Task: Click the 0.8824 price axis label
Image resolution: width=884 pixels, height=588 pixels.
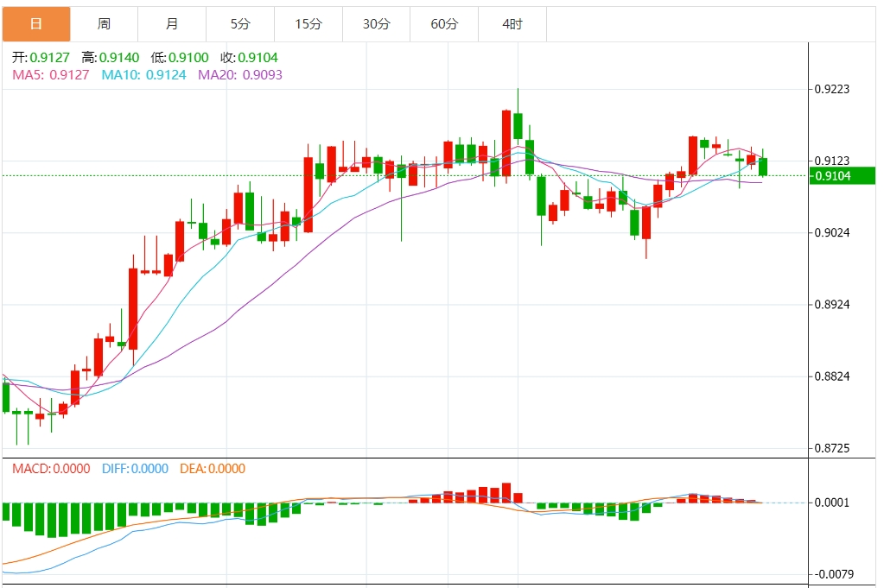Action: pyautogui.click(x=832, y=376)
